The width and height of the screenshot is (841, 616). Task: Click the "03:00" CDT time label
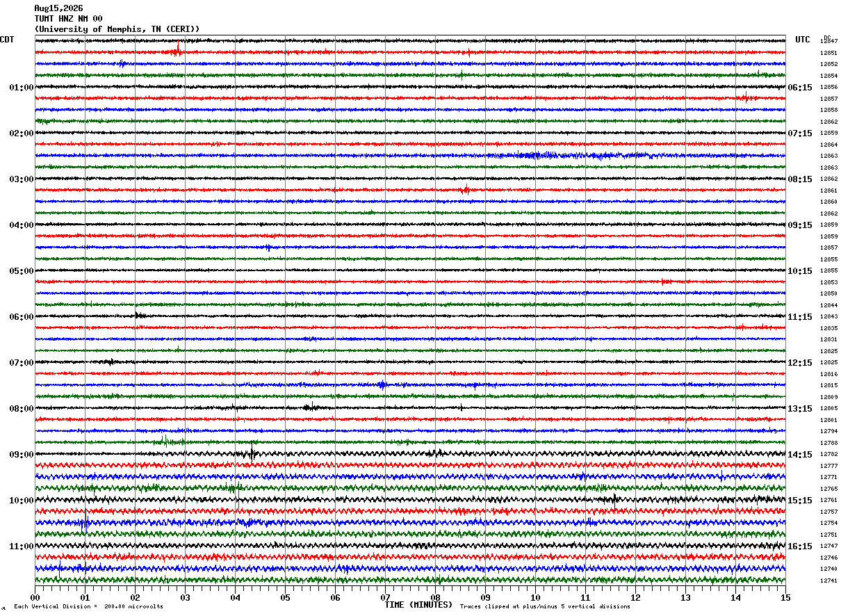22,179
